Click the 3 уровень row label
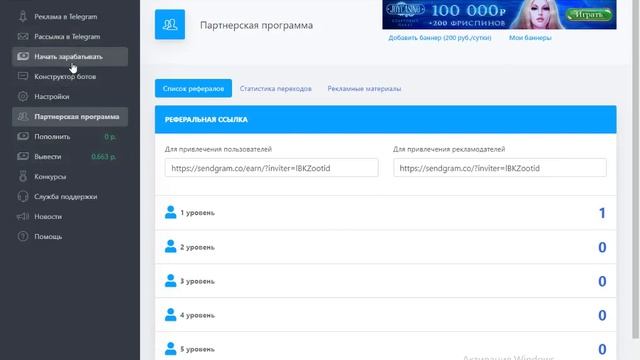 198,281
